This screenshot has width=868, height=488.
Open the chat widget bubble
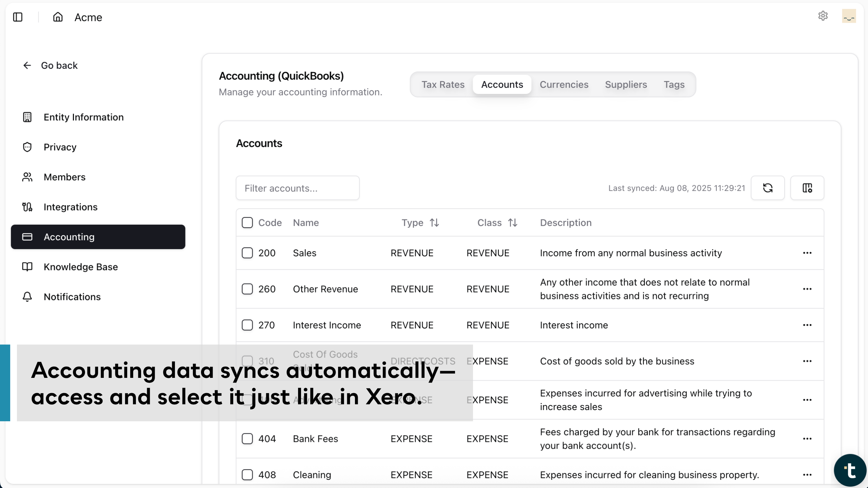point(850,470)
